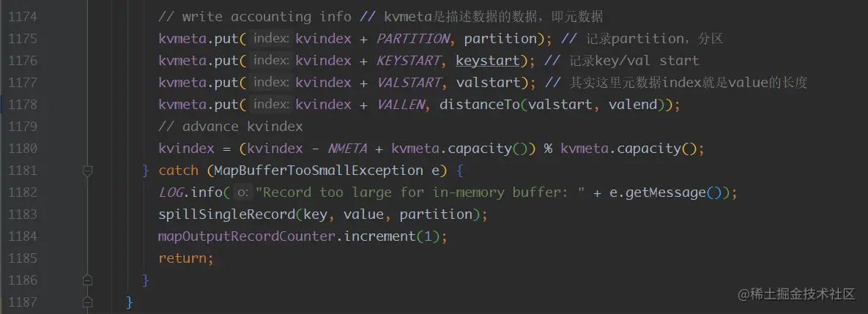Click the KEYSTART constant on line 1176
868x314 pixels.
[x=409, y=61]
